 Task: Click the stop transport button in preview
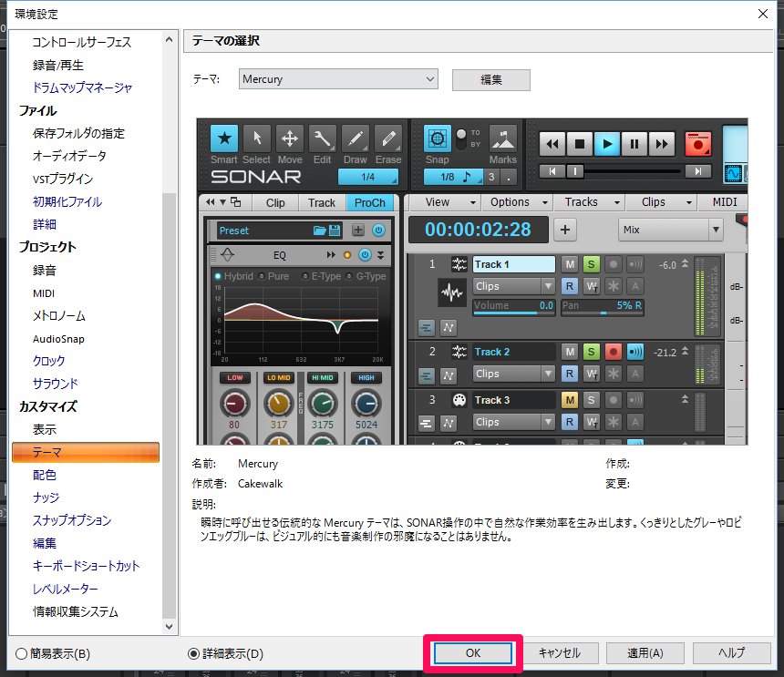point(580,144)
